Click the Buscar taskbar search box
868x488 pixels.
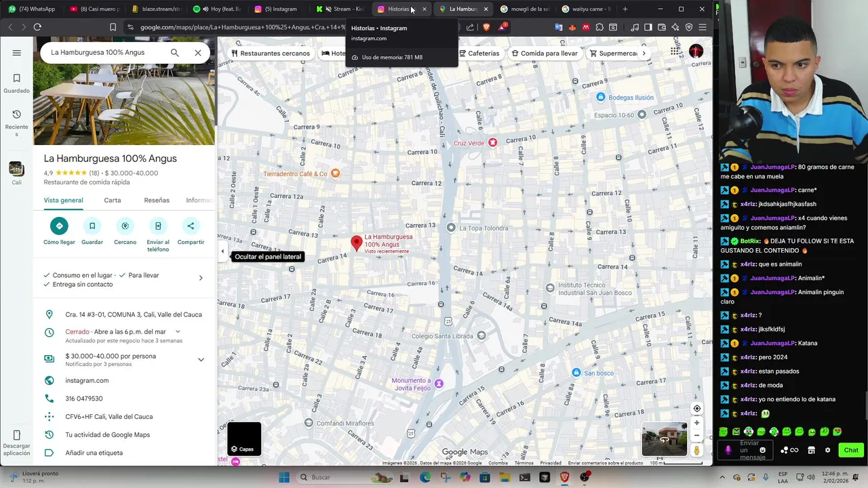point(331,477)
